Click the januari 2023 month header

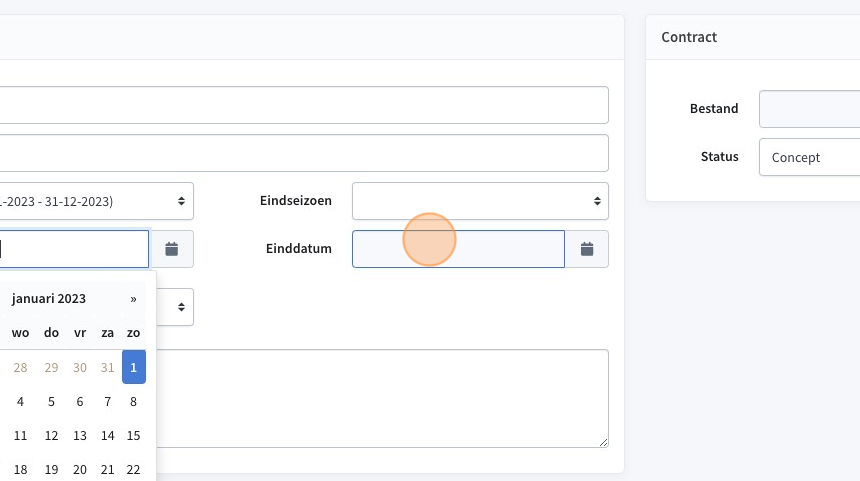coord(49,299)
